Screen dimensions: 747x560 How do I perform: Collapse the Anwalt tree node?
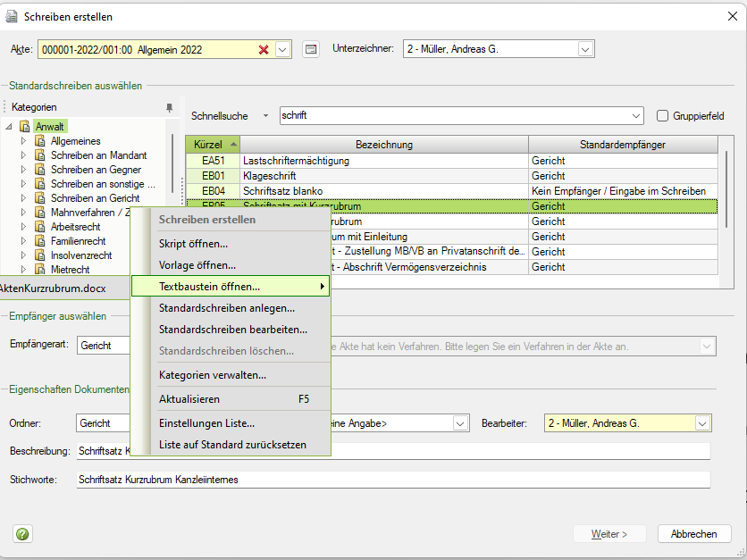pyautogui.click(x=9, y=127)
